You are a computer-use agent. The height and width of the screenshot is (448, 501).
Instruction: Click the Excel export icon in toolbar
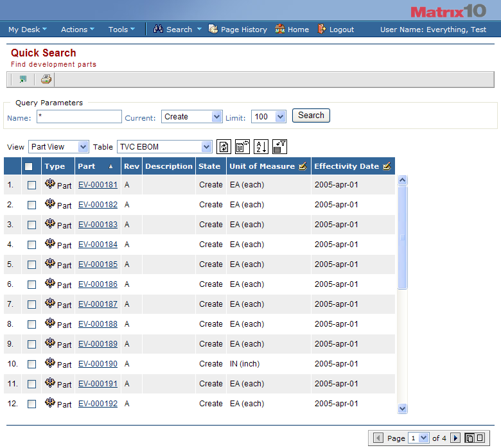(x=23, y=80)
